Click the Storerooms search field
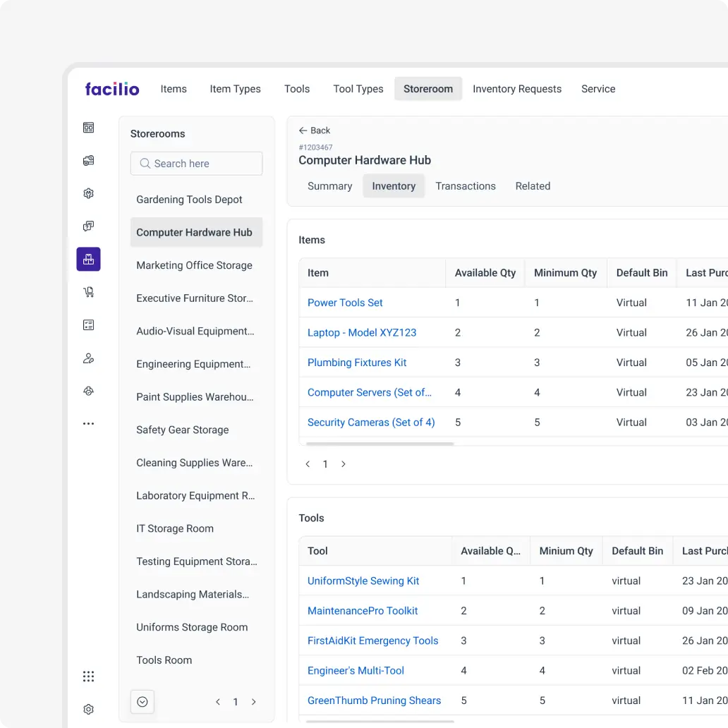The height and width of the screenshot is (728, 728). coord(197,164)
